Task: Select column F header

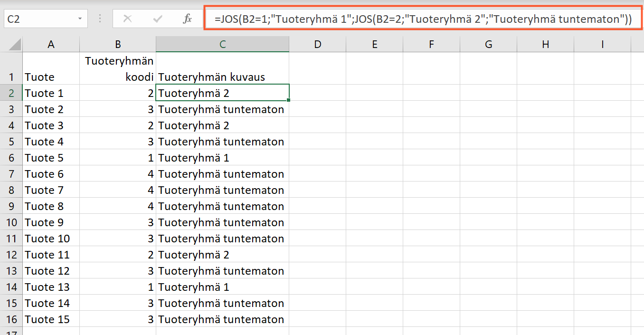Action: click(432, 45)
